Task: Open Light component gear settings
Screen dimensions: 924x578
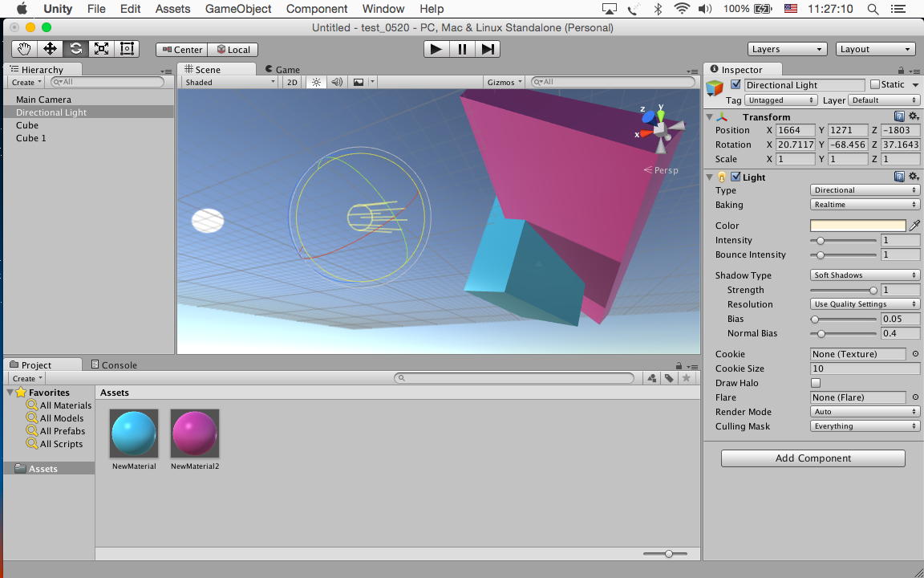Action: click(913, 177)
